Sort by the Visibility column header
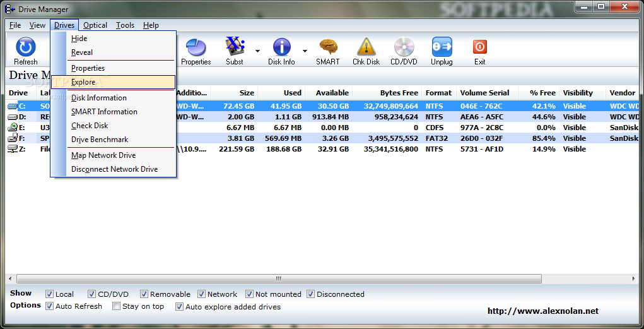Viewport: 644px width, 329px height. 582,93
